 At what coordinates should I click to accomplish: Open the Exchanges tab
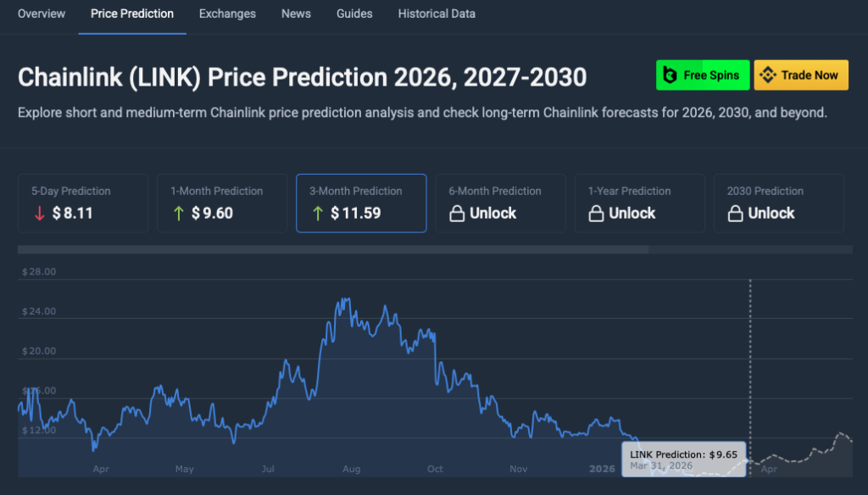tap(227, 14)
